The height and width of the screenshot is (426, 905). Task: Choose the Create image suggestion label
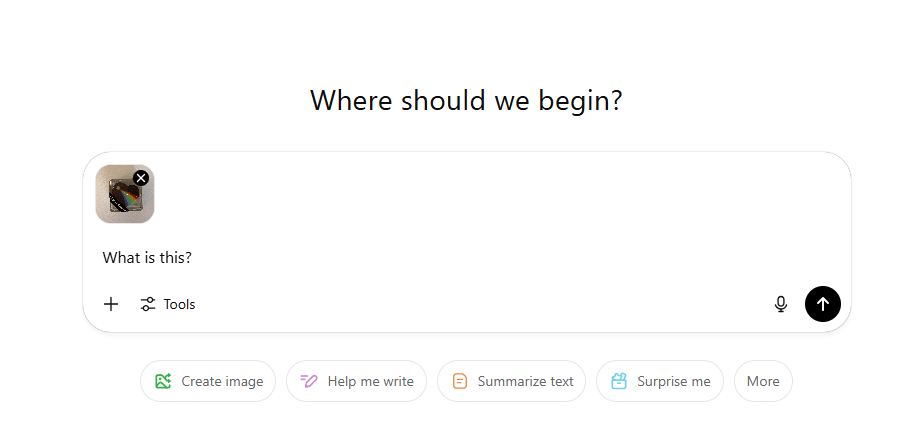222,381
